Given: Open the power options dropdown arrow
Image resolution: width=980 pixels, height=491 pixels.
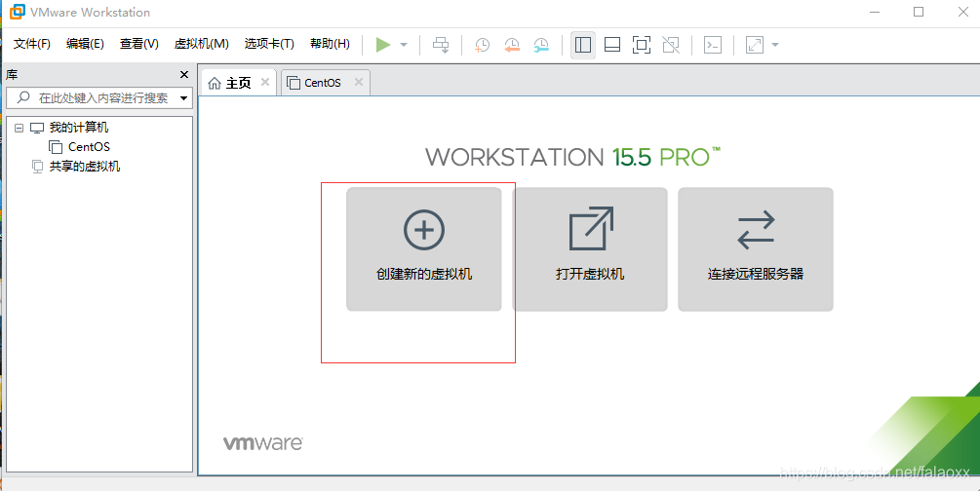Looking at the screenshot, I should pyautogui.click(x=404, y=45).
